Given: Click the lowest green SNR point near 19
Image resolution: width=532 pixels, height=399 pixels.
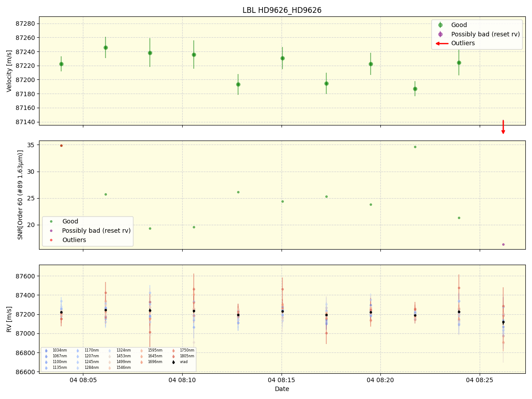Looking at the screenshot, I should [x=150, y=228].
